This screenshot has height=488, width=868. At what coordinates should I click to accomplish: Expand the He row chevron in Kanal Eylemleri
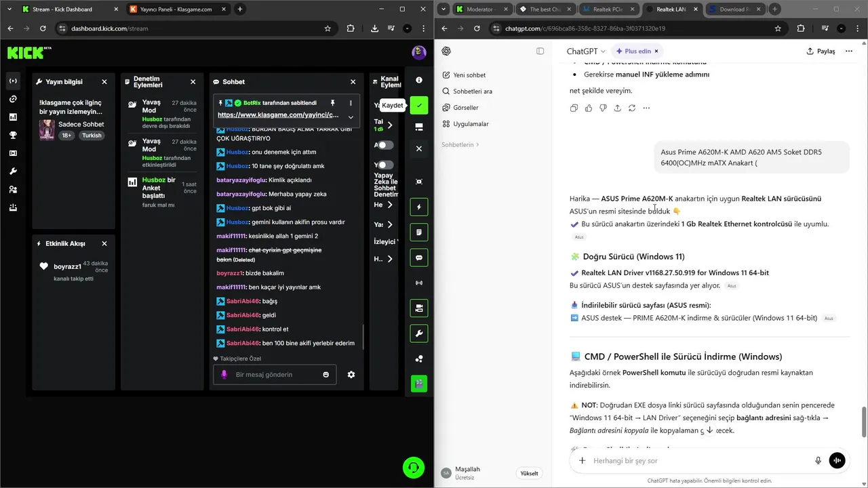tap(390, 205)
